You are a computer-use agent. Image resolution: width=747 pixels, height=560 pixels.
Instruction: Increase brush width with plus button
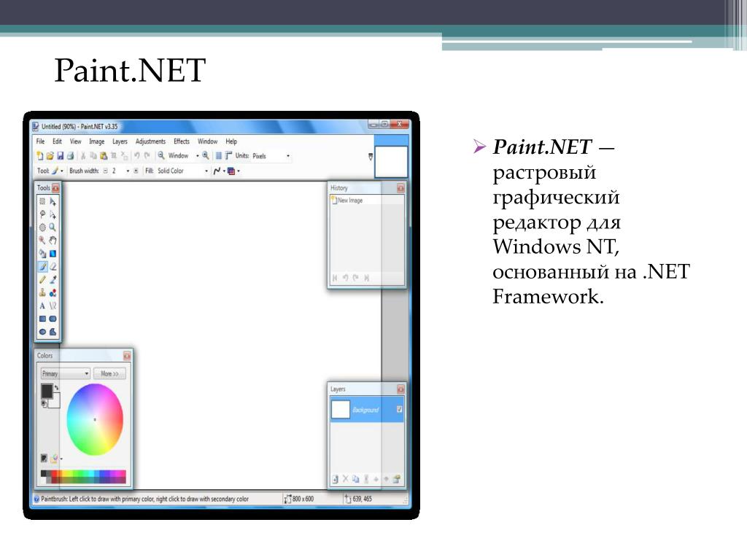coord(136,171)
